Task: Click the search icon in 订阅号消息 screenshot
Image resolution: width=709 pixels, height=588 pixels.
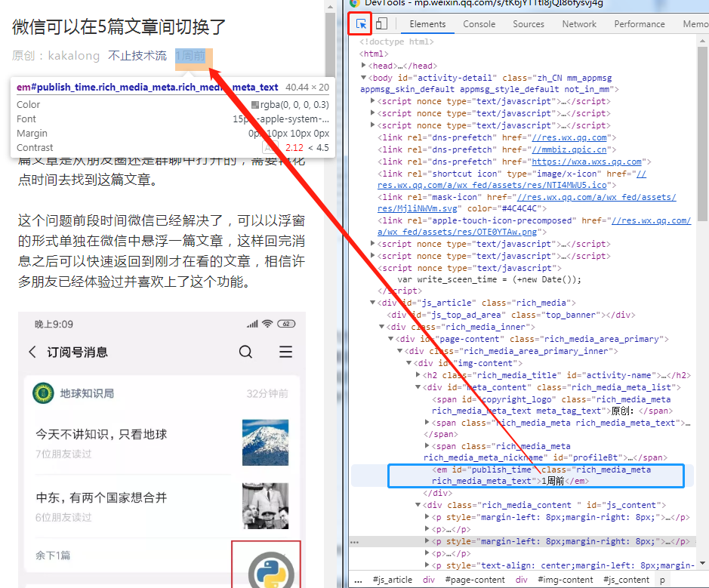Action: 245,352
